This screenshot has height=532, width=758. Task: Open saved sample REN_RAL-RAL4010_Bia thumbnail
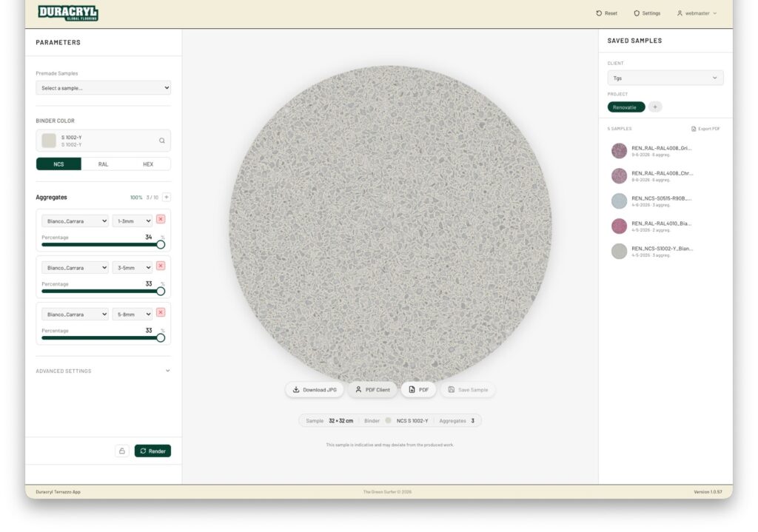(620, 226)
